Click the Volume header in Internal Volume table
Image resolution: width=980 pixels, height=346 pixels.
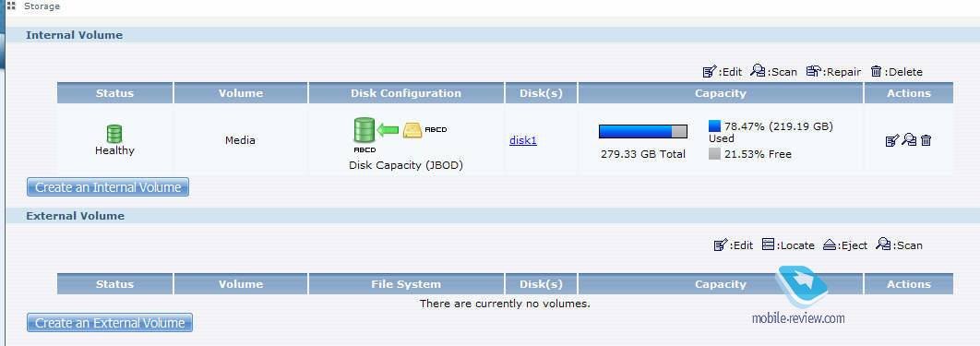(x=241, y=93)
